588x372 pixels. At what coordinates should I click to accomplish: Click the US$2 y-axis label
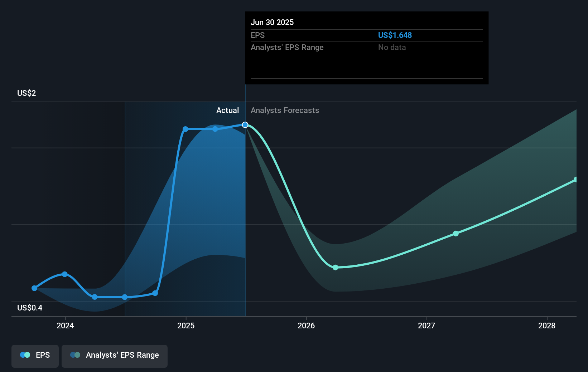[x=26, y=93]
